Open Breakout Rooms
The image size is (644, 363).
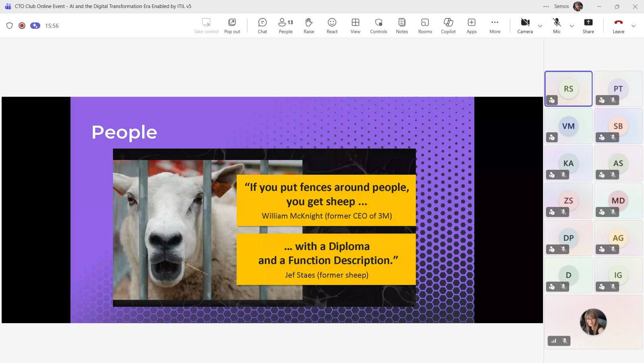click(425, 26)
